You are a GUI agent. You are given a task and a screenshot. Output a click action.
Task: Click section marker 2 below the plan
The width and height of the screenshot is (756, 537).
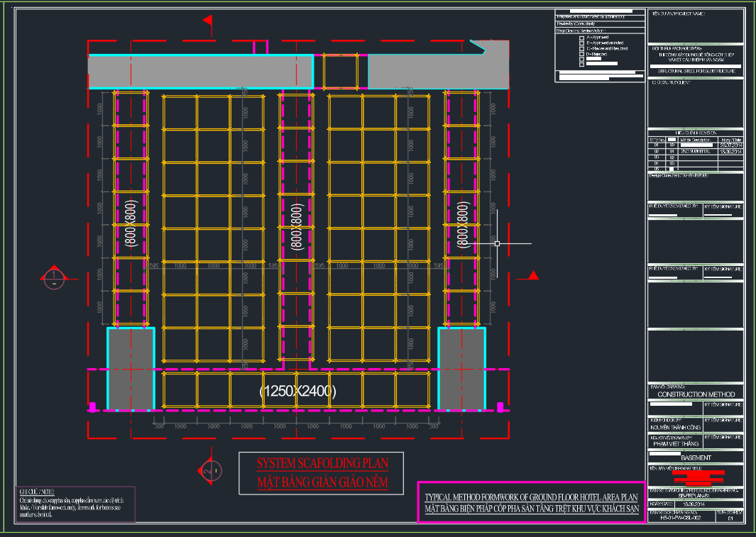click(x=207, y=470)
